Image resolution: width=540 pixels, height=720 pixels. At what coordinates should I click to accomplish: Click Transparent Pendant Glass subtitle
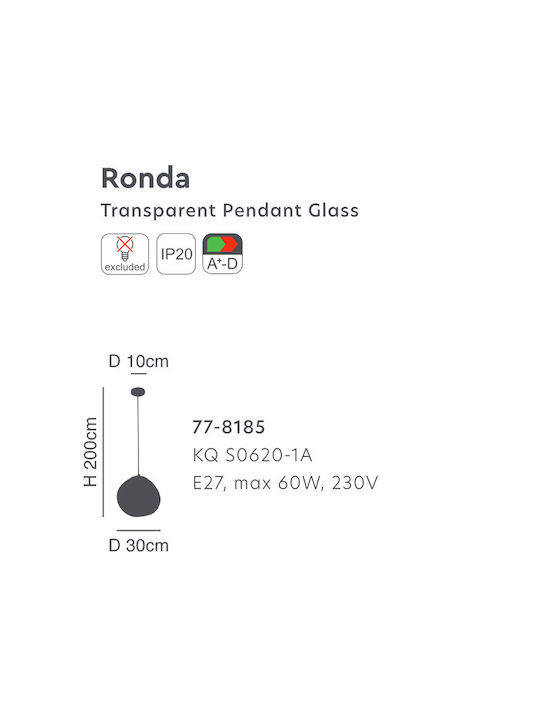click(230, 210)
